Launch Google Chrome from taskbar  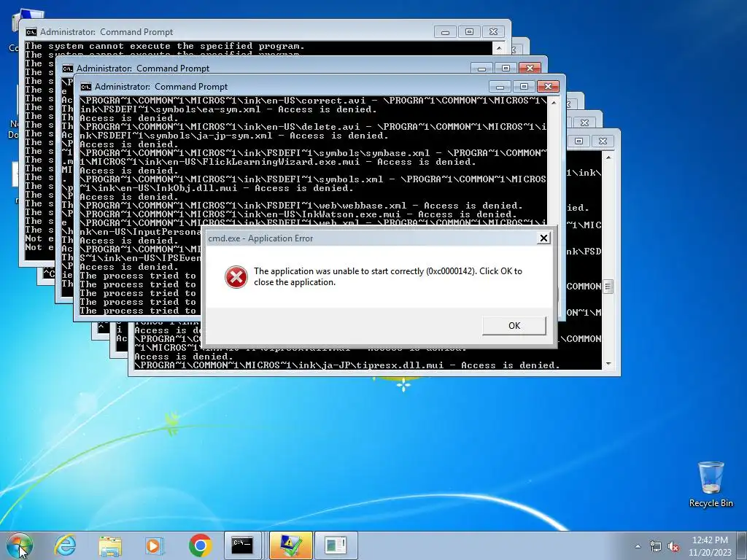click(201, 545)
